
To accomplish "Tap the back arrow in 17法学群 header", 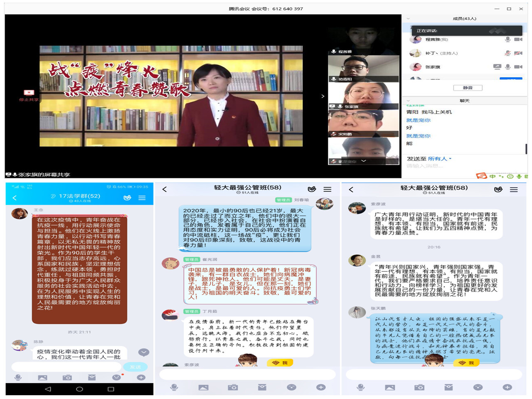I will pyautogui.click(x=15, y=198).
